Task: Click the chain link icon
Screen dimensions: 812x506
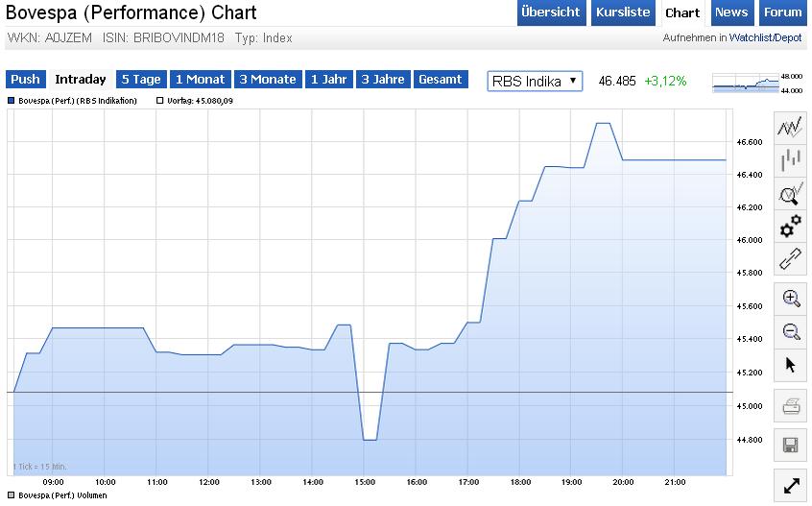Action: pos(791,258)
